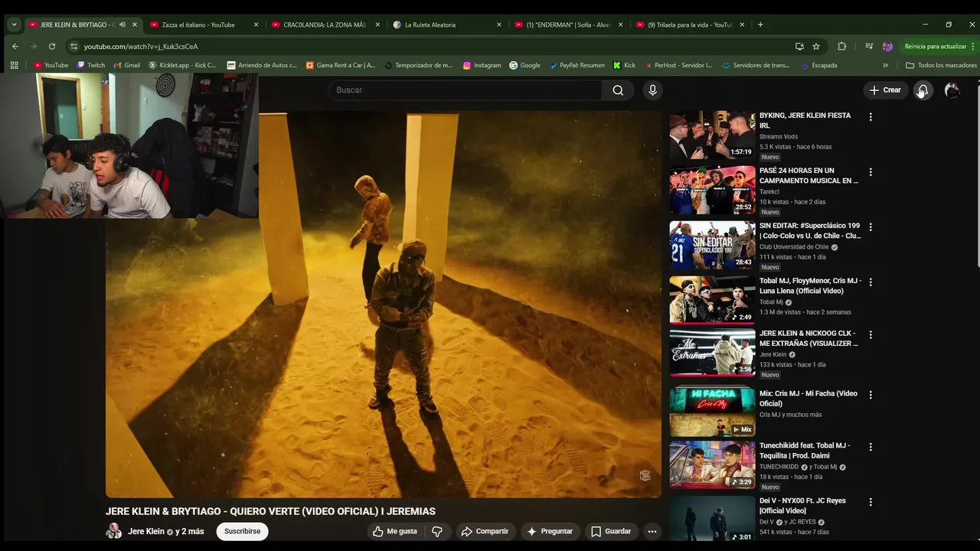Open Streams Vods channel name
980x551 pixels.
click(x=779, y=137)
